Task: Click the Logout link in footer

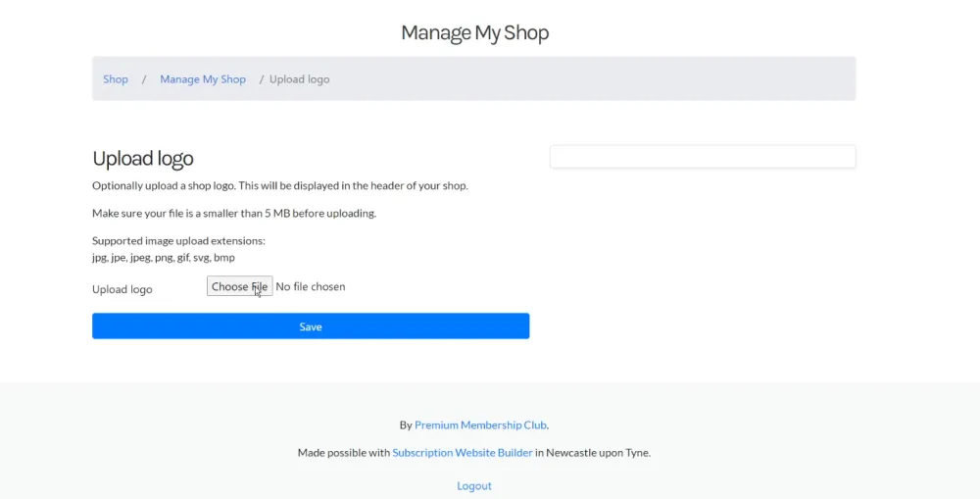Action: 473,486
